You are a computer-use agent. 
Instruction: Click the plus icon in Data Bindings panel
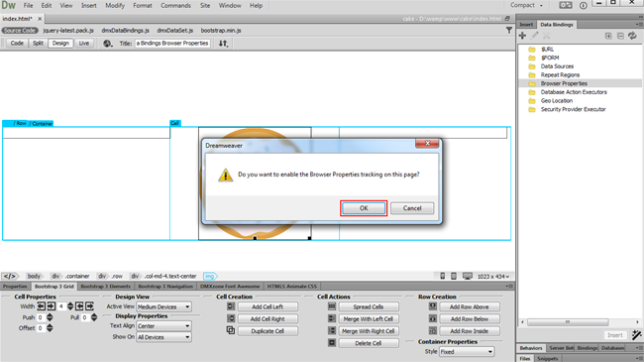click(522, 36)
